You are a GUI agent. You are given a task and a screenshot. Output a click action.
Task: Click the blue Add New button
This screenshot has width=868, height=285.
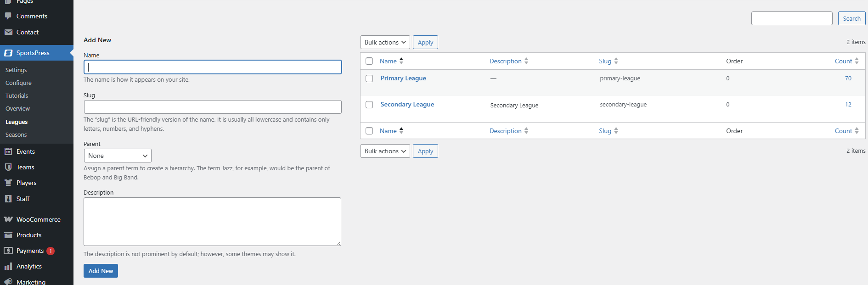[101, 271]
